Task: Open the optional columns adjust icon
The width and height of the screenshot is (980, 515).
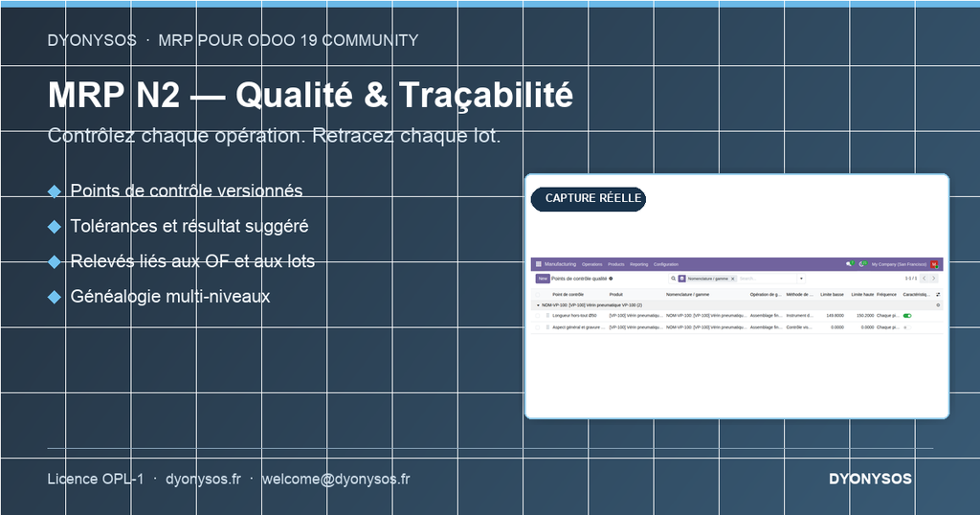Action: coord(938,295)
